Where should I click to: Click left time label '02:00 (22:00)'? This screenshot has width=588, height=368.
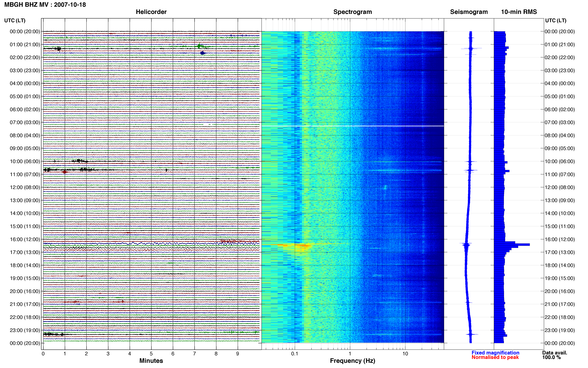[25, 57]
